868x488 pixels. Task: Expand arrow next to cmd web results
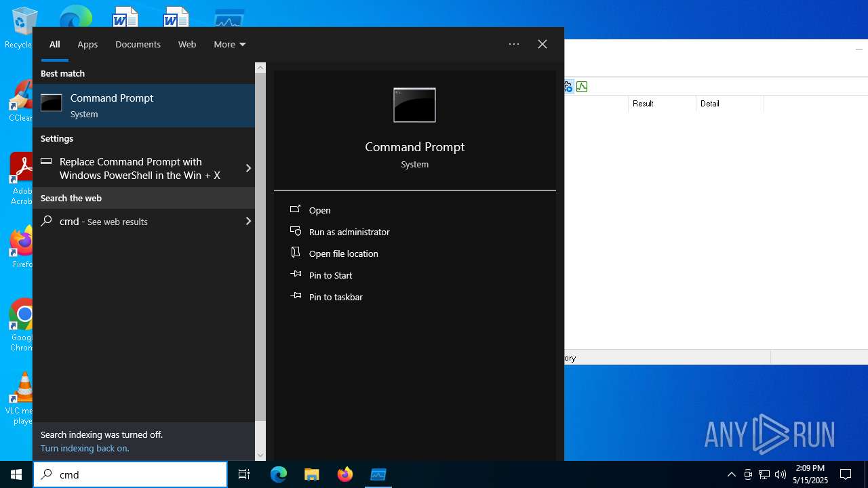[x=248, y=221]
